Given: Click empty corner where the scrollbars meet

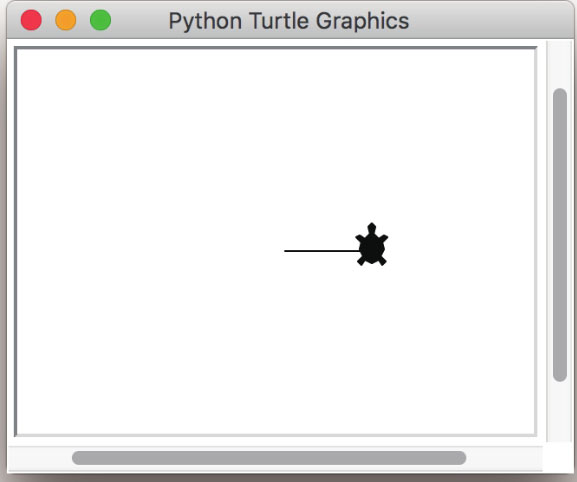Looking at the screenshot, I should tap(558, 457).
